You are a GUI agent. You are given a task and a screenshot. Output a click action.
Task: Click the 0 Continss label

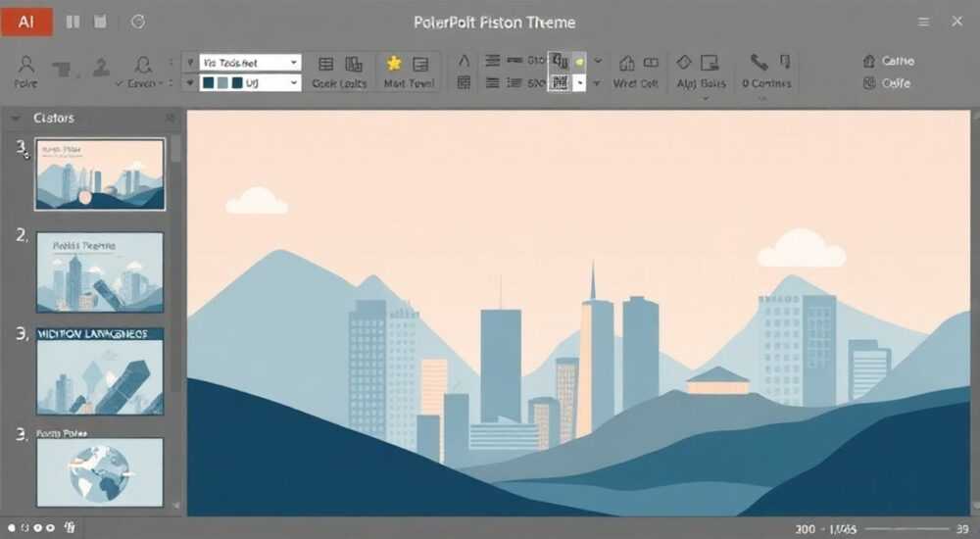pos(767,83)
